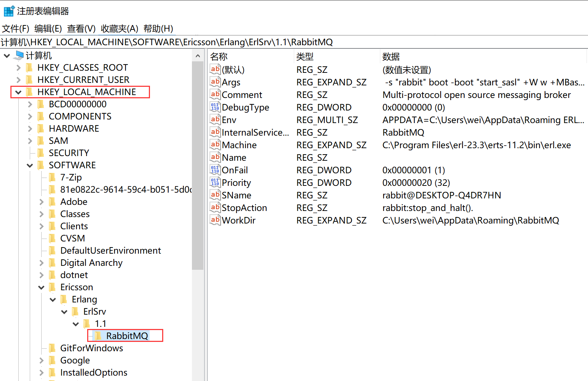Expand the HARDWARE key
This screenshot has width=588, height=381.
[x=30, y=129]
